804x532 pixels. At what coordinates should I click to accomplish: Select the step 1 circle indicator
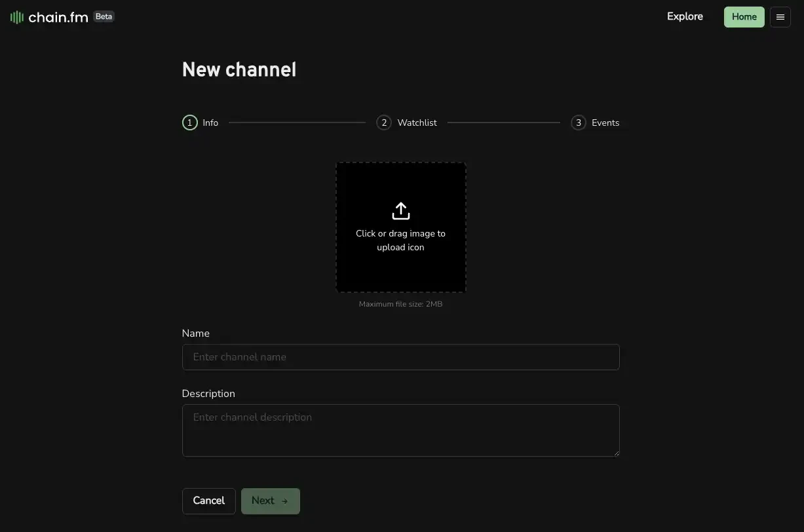coord(189,123)
